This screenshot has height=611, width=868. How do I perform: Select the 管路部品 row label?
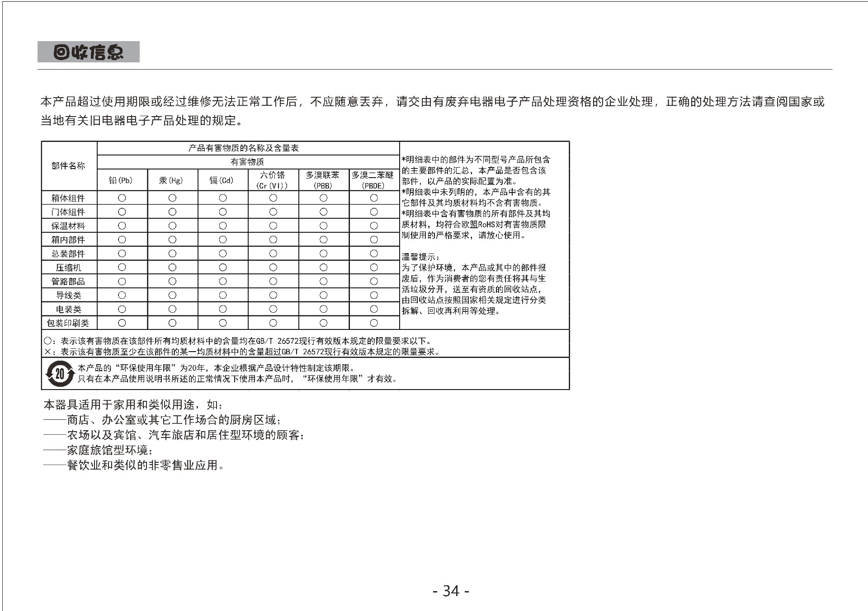69,282
